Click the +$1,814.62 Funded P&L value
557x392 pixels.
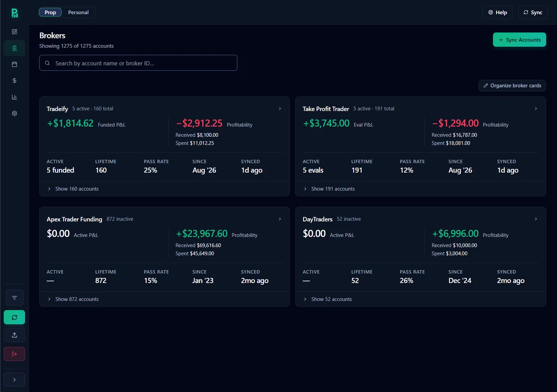coord(70,123)
